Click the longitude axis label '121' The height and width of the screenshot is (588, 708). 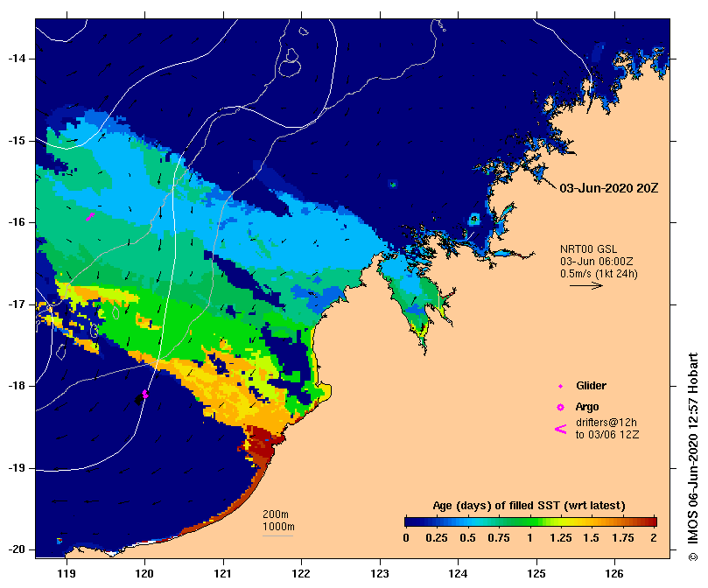223,573
